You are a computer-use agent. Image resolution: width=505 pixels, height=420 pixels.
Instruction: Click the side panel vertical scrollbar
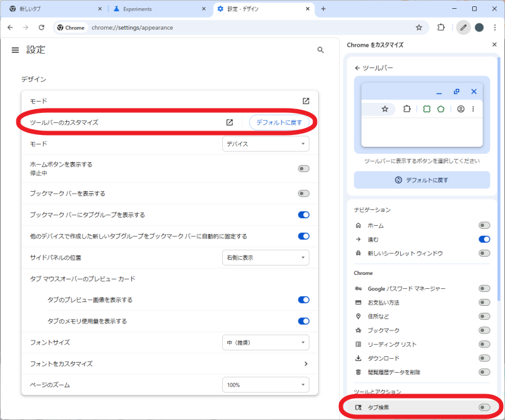point(499,180)
